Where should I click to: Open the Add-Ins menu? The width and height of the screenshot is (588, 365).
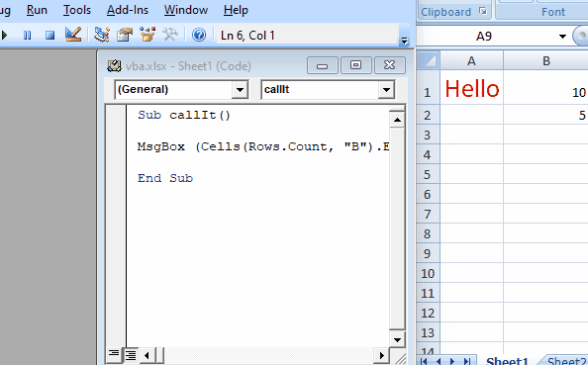[128, 10]
